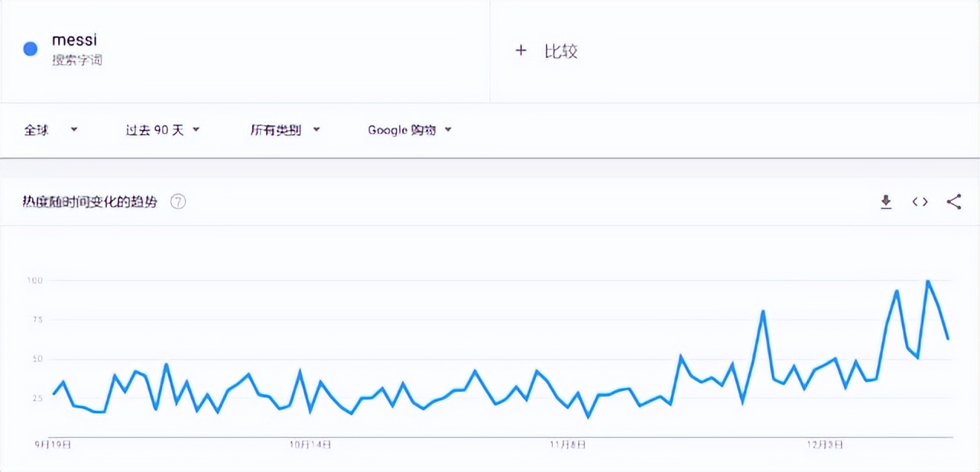Expand the 所有类别 category dropdown
The height and width of the screenshot is (472, 980).
coord(284,130)
